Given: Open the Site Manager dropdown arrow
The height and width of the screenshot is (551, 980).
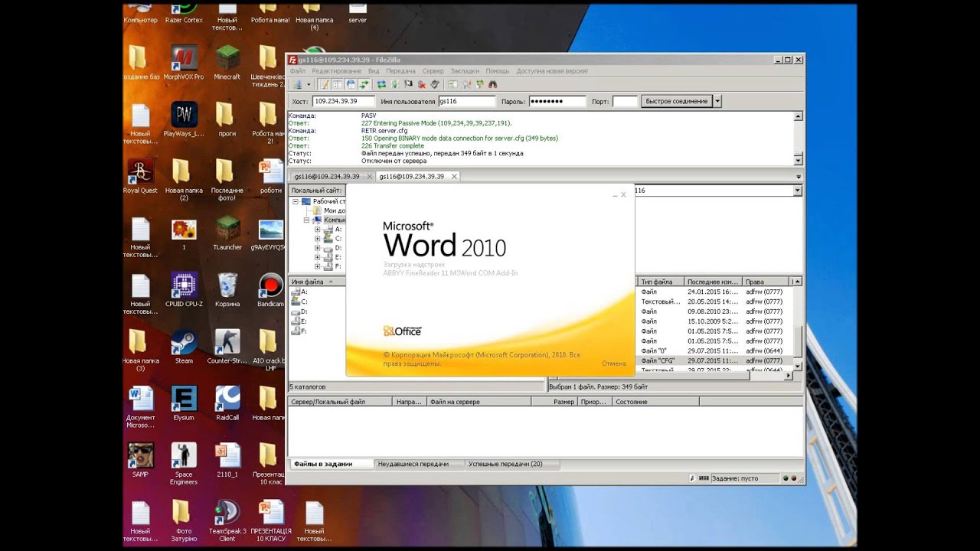Looking at the screenshot, I should (309, 84).
